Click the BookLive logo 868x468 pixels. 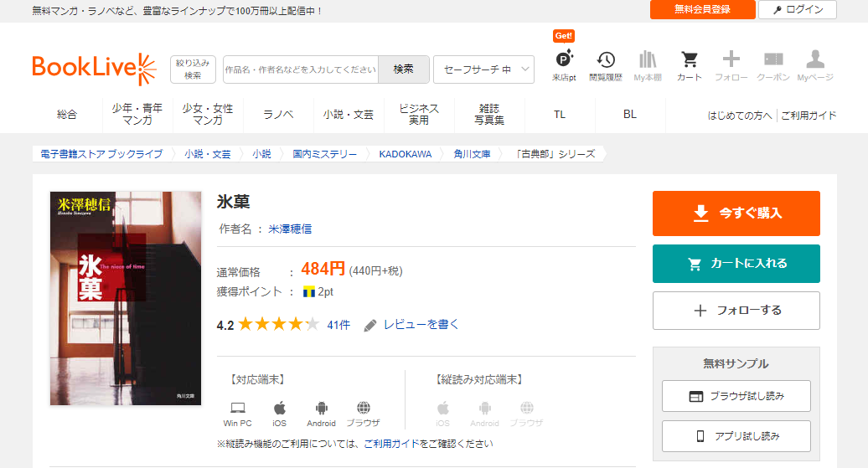click(94, 69)
